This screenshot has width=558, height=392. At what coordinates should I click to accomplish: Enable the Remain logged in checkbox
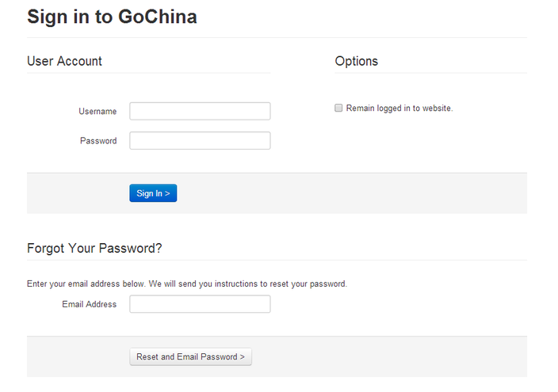point(338,108)
